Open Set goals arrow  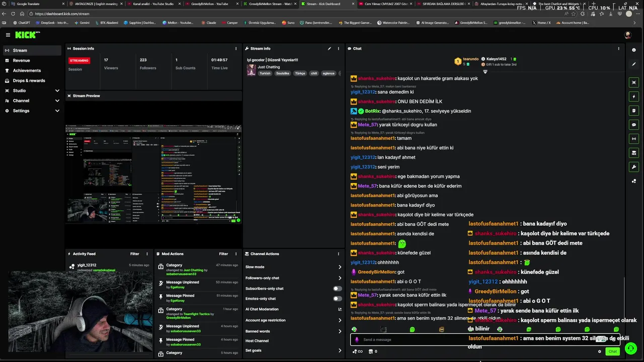(x=340, y=350)
